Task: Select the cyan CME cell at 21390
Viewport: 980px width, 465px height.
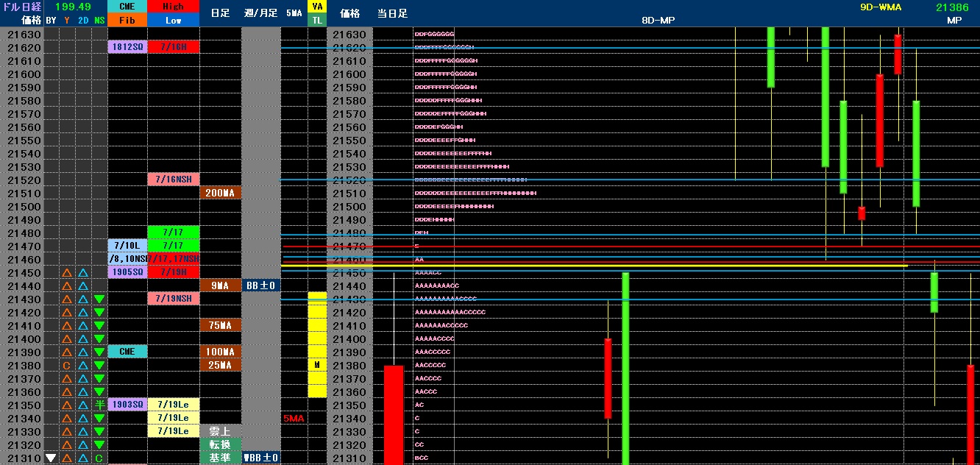Action: point(127,352)
